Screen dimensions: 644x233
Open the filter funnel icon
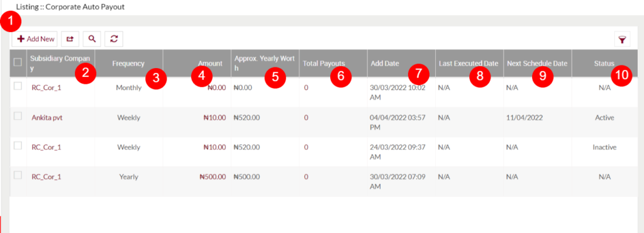(622, 40)
